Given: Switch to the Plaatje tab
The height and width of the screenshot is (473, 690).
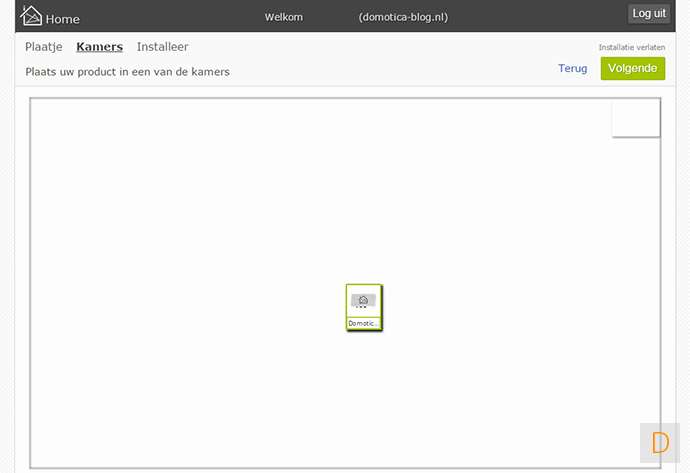Looking at the screenshot, I should click(x=44, y=47).
